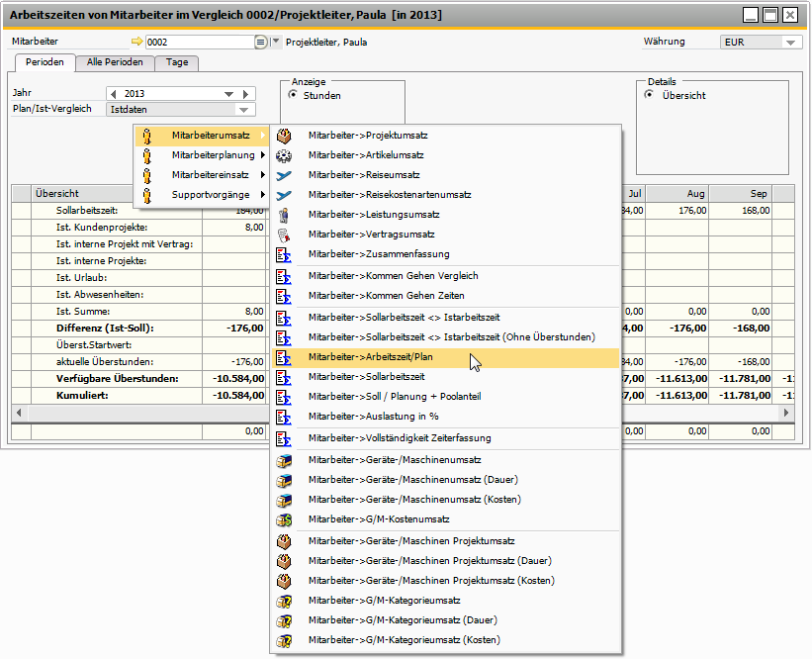This screenshot has width=812, height=659.
Task: Open the Plan/Ist-Vergleich Istdaten dropdown
Action: 245,110
